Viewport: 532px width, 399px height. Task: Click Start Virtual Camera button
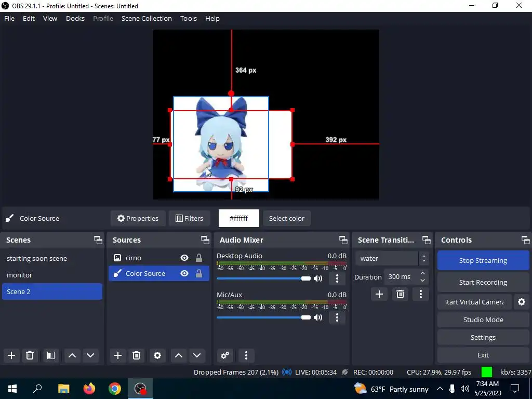coord(474,302)
